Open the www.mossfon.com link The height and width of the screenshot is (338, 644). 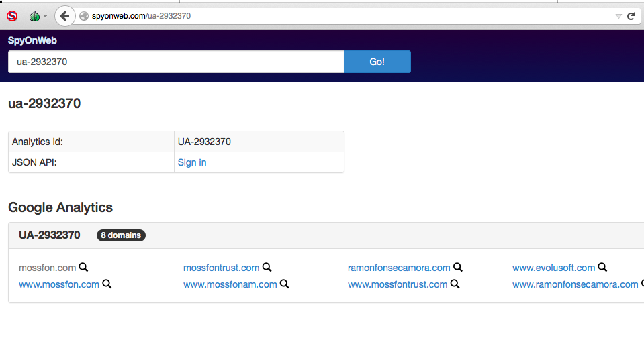[59, 284]
